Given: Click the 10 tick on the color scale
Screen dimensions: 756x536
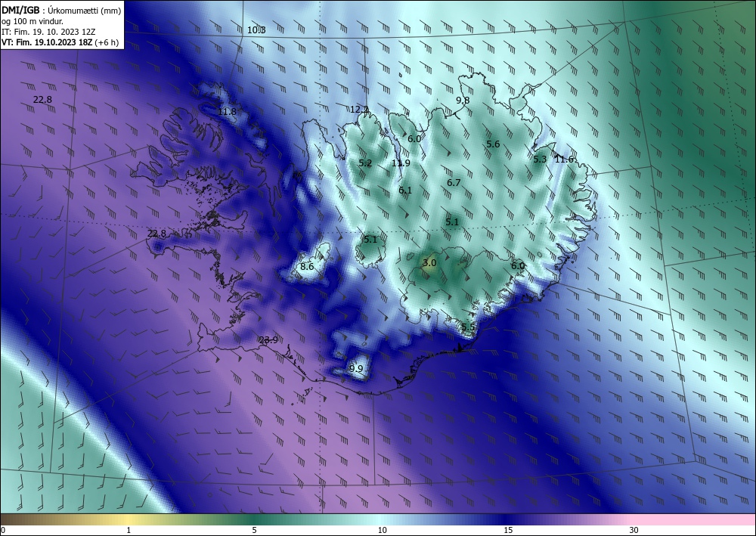Looking at the screenshot, I should click(382, 531).
